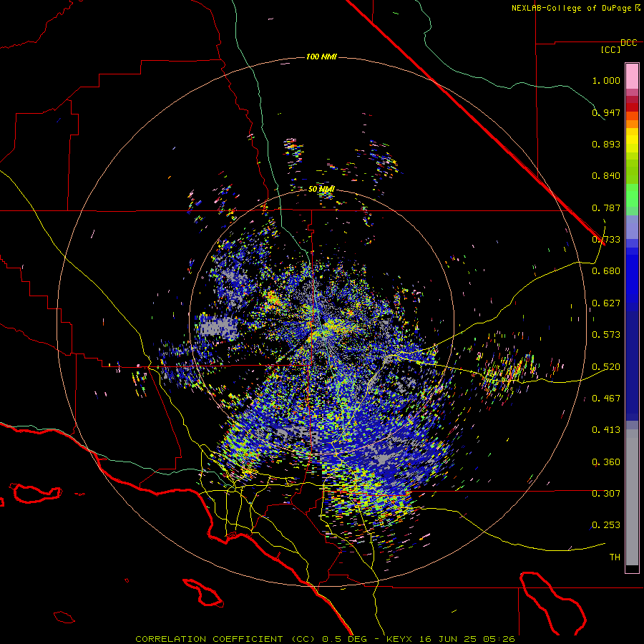Click the 0.627 color scale label
Screen dimensions: 644x644
[x=606, y=303]
